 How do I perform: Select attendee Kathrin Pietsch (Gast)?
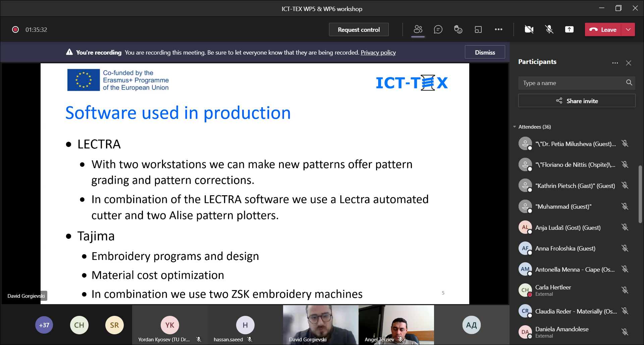coord(576,186)
